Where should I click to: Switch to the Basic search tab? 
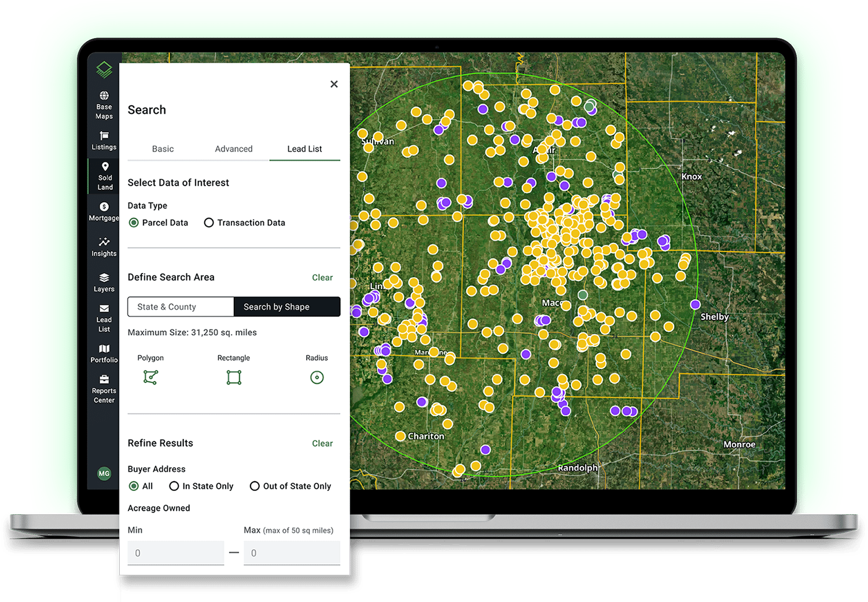tap(163, 149)
